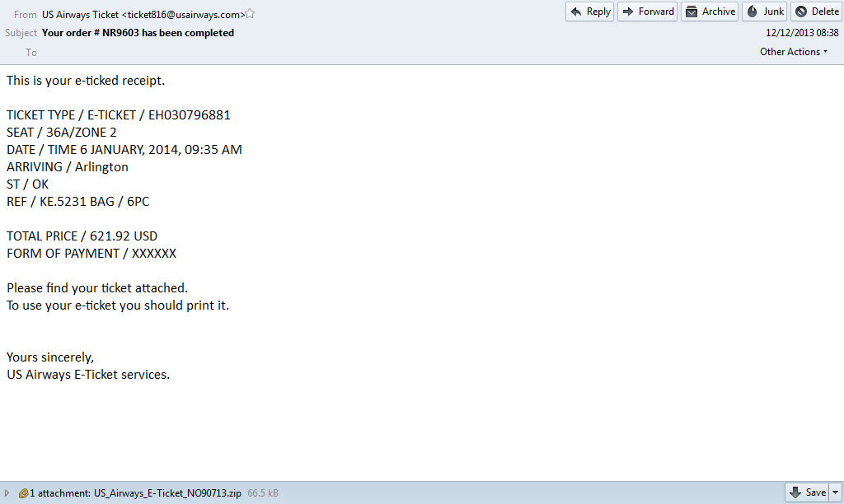
Task: Click the Reply button
Action: pos(589,12)
